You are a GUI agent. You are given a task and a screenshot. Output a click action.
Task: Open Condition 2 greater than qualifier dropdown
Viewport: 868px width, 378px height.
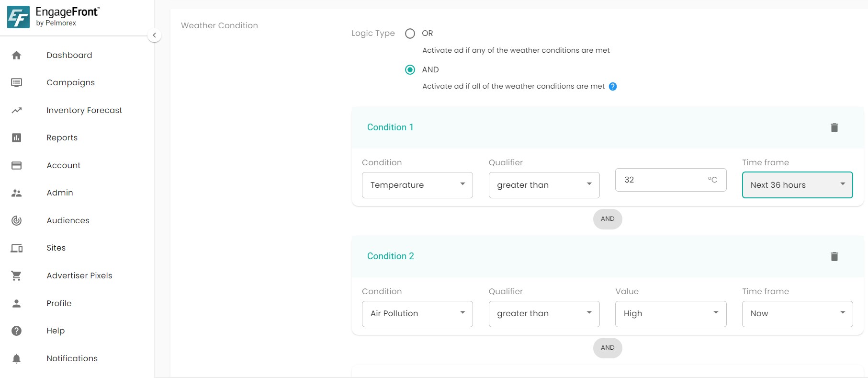click(x=544, y=314)
